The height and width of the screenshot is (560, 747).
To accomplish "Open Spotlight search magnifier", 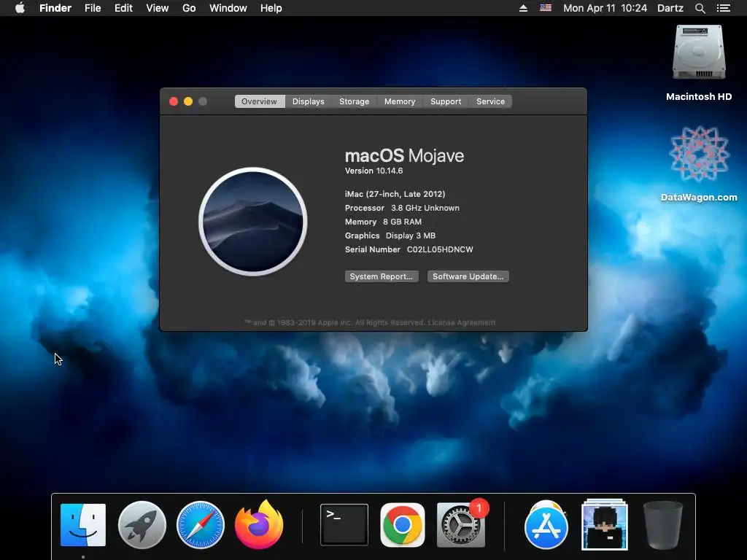I will coord(700,8).
